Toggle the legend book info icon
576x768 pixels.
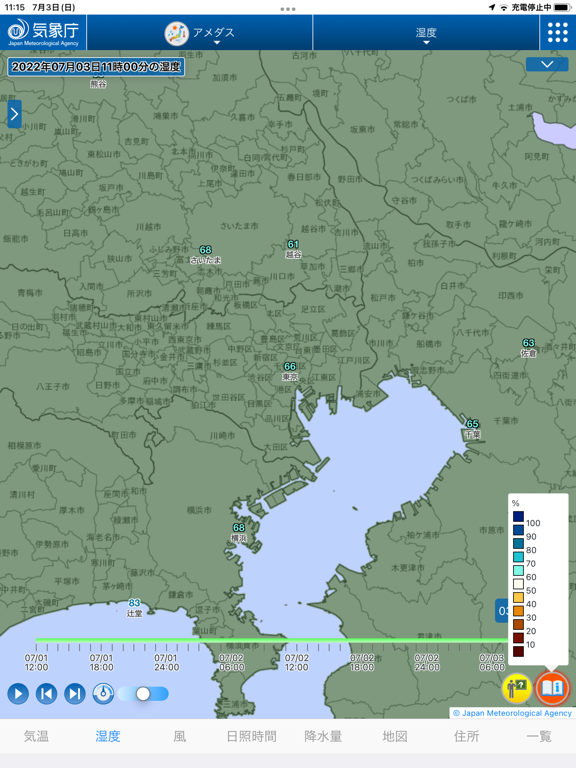pyautogui.click(x=552, y=688)
